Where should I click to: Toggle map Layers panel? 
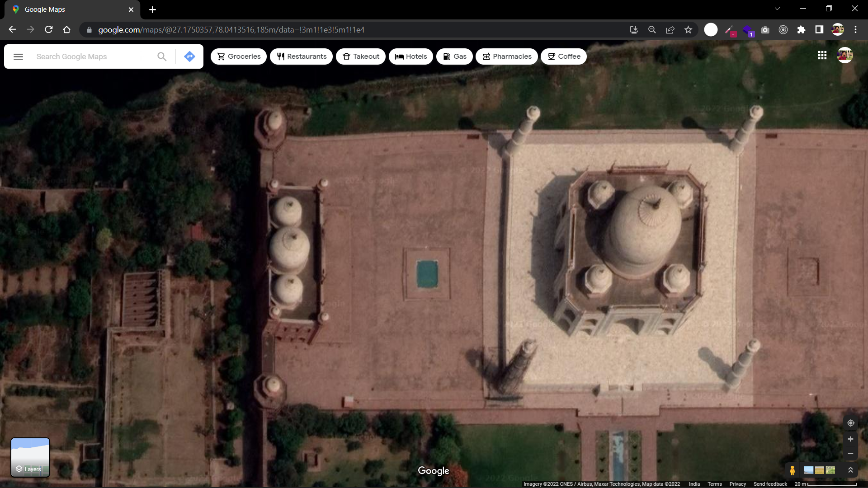pyautogui.click(x=30, y=457)
